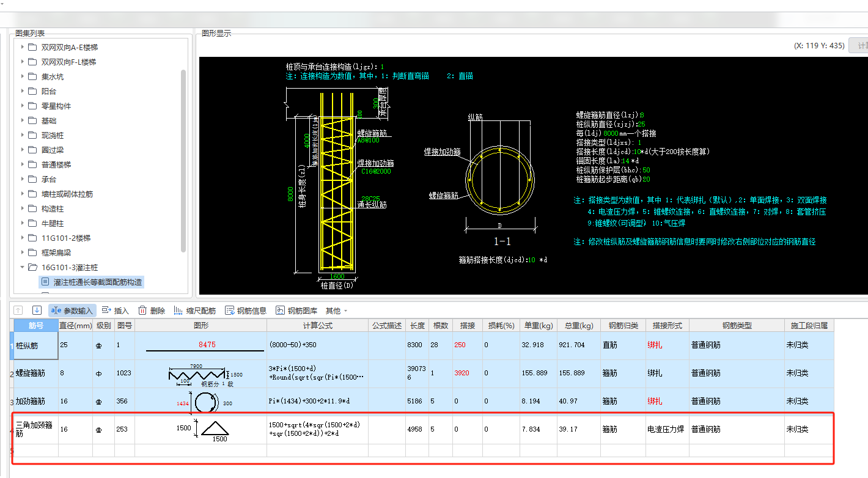Open 参数输入 parameter input mode

[73, 311]
